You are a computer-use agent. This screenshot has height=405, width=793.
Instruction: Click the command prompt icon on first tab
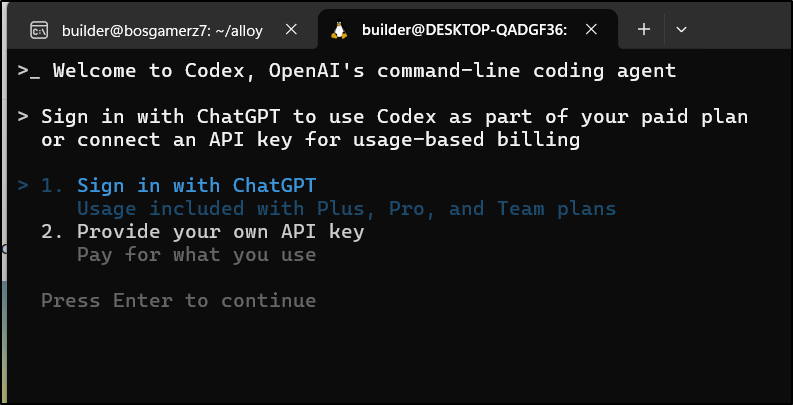point(39,30)
